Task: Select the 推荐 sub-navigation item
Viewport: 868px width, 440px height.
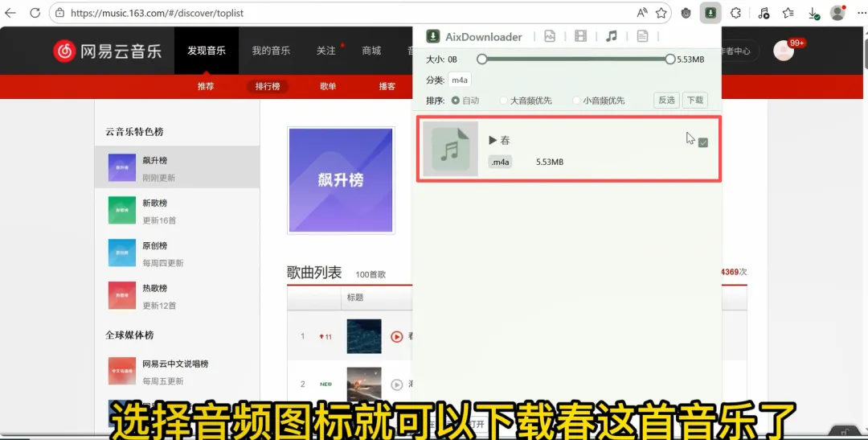Action: pos(206,86)
